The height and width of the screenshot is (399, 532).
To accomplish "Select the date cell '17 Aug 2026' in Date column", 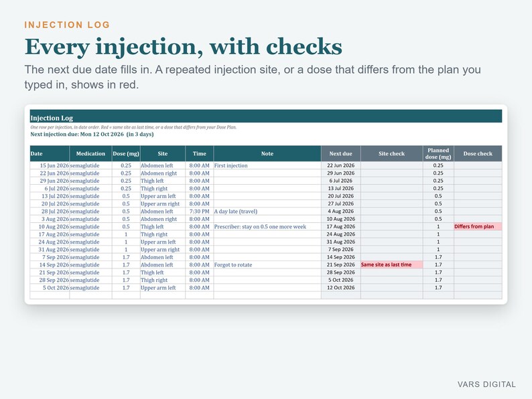I will coord(50,234).
